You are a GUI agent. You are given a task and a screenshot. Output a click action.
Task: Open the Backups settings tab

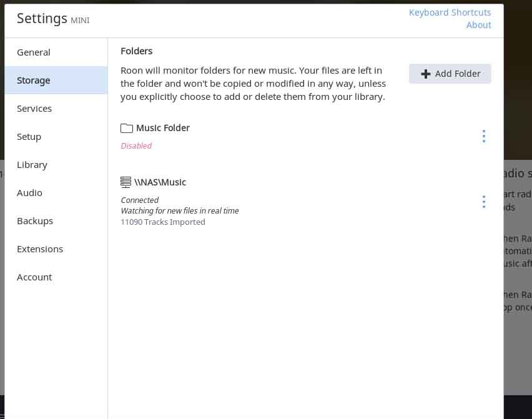56,221
